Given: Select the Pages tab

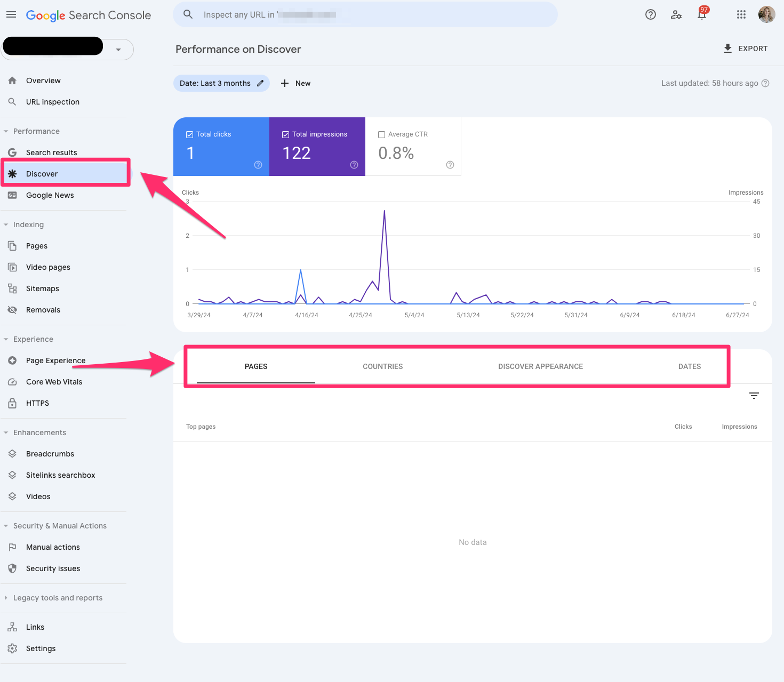Looking at the screenshot, I should coord(256,366).
